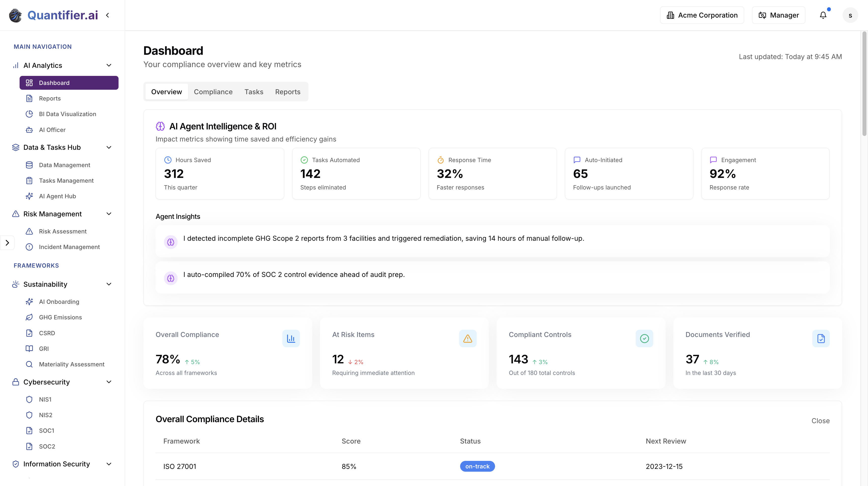Image resolution: width=868 pixels, height=486 pixels.
Task: Collapse the AI Analytics section
Action: [x=109, y=65]
